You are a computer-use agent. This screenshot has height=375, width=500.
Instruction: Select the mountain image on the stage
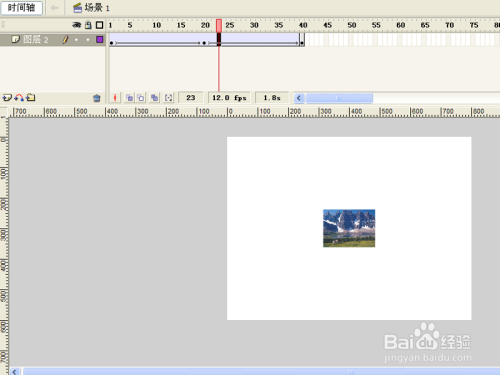pos(349,228)
